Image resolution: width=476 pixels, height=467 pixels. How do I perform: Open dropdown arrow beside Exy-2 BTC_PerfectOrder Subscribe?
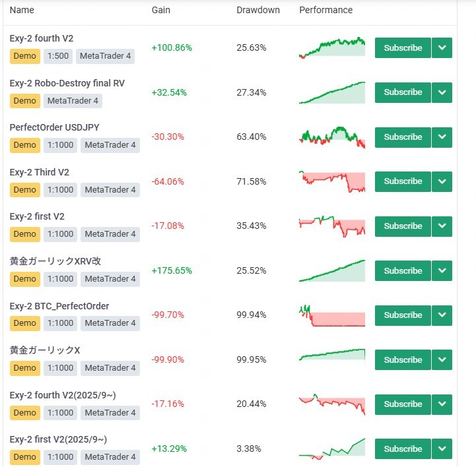click(x=442, y=315)
